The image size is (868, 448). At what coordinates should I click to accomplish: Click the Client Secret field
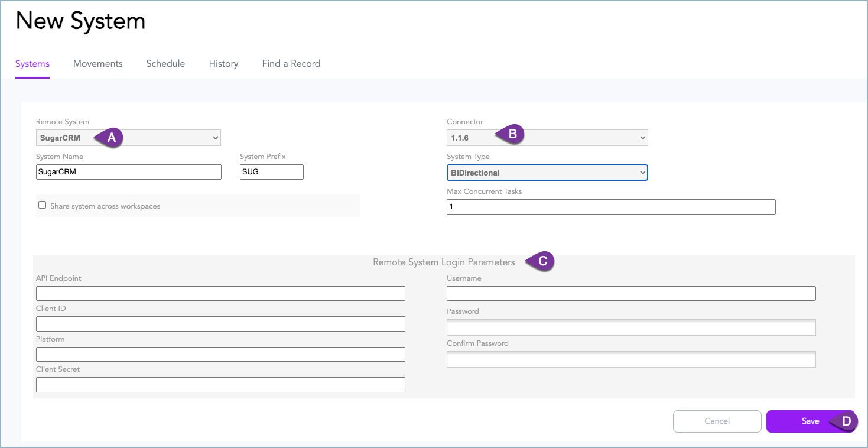(220, 385)
